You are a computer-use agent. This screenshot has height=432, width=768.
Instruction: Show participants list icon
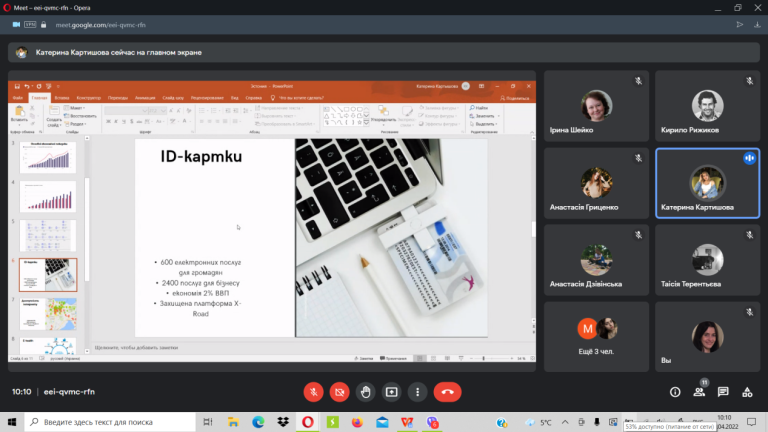pos(699,392)
